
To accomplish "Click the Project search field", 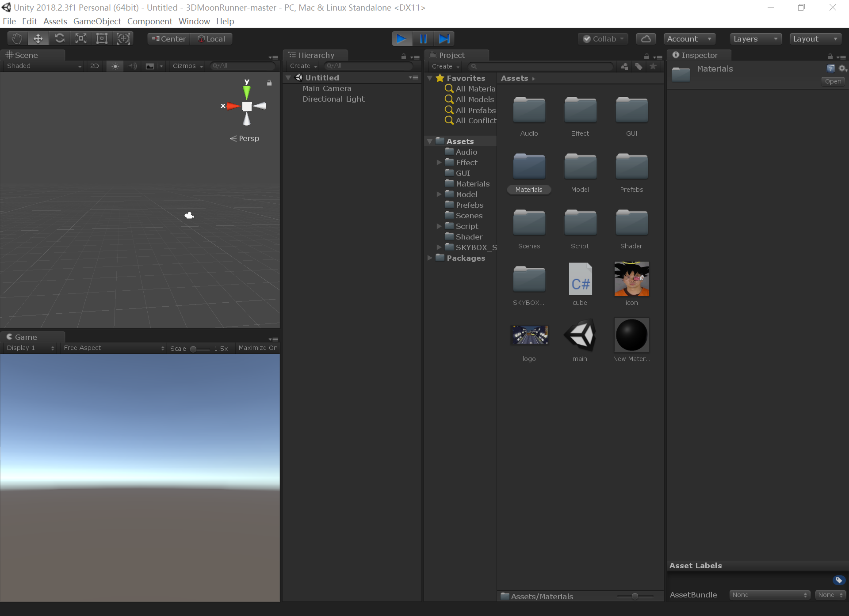I will 541,66.
